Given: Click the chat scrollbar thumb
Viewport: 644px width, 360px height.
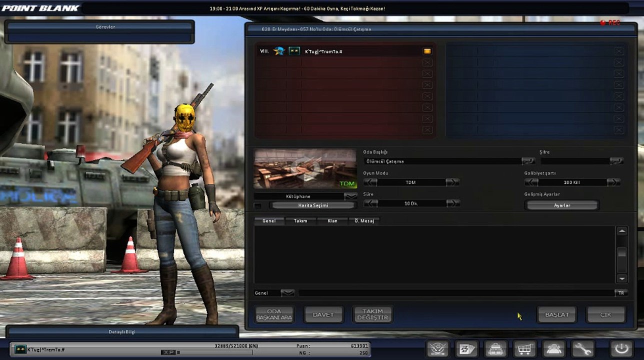Looking at the screenshot, I should pyautogui.click(x=622, y=253).
